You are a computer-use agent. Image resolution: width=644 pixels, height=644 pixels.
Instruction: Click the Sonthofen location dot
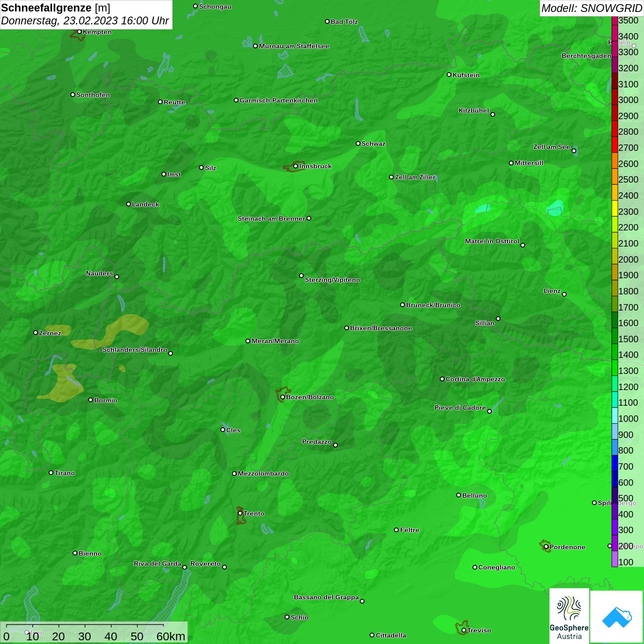[73, 94]
